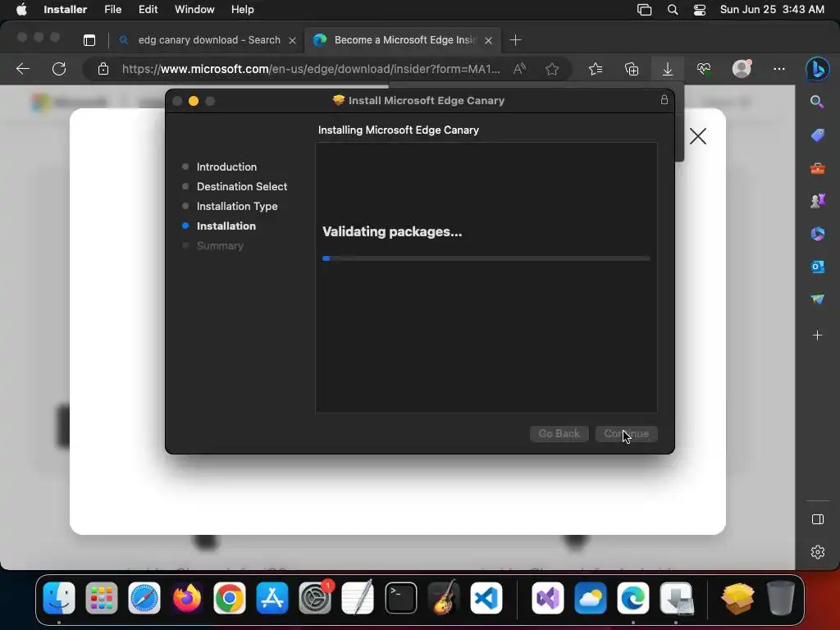Image resolution: width=840 pixels, height=630 pixels.
Task: Launch Visual Studio Code from the Dock
Action: pos(486,598)
